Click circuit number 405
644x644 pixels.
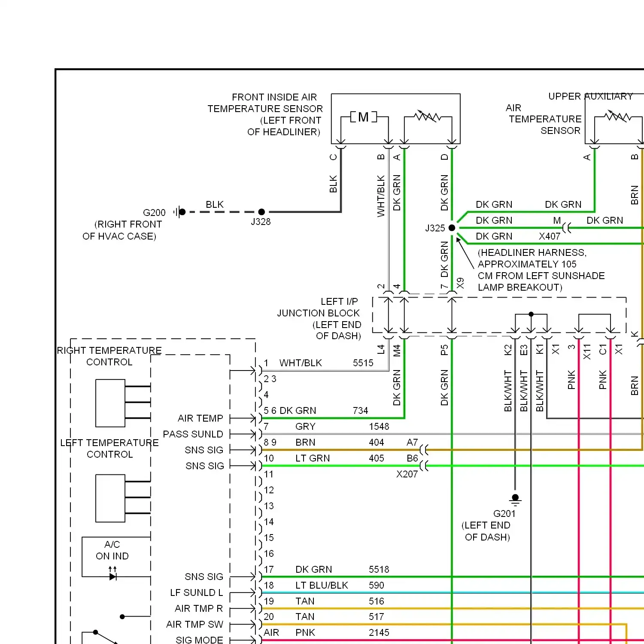(377, 458)
